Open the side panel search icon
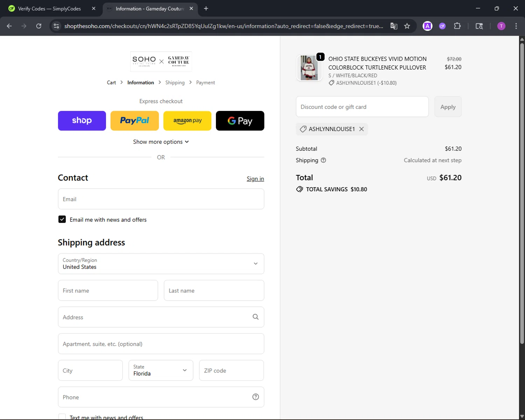Screen dimensions: 525x420 point(479,26)
